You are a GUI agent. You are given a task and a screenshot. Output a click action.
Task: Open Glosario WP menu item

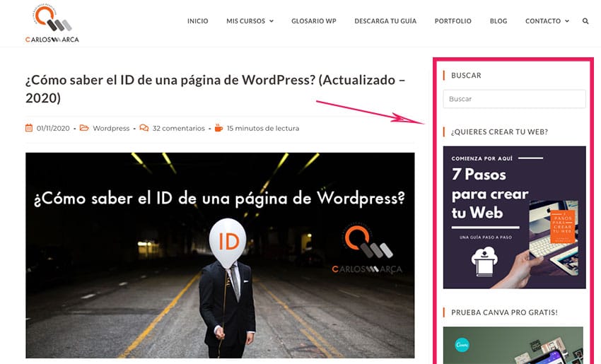pos(313,21)
